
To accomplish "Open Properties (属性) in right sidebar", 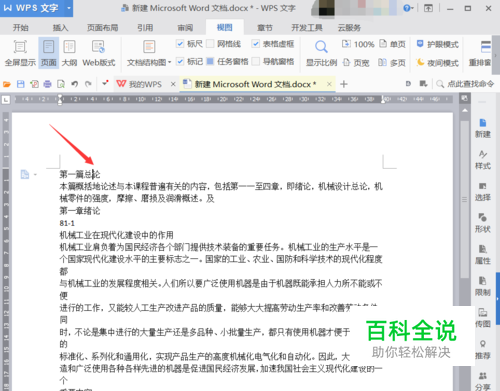I will point(483,255).
